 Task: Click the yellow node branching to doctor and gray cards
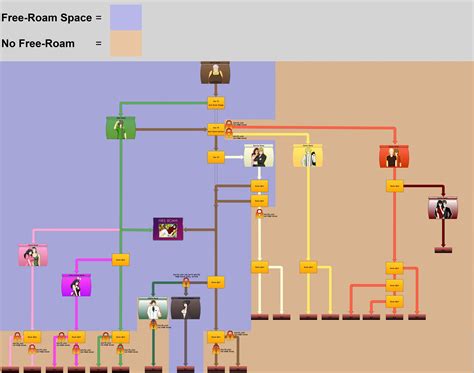coord(216,282)
